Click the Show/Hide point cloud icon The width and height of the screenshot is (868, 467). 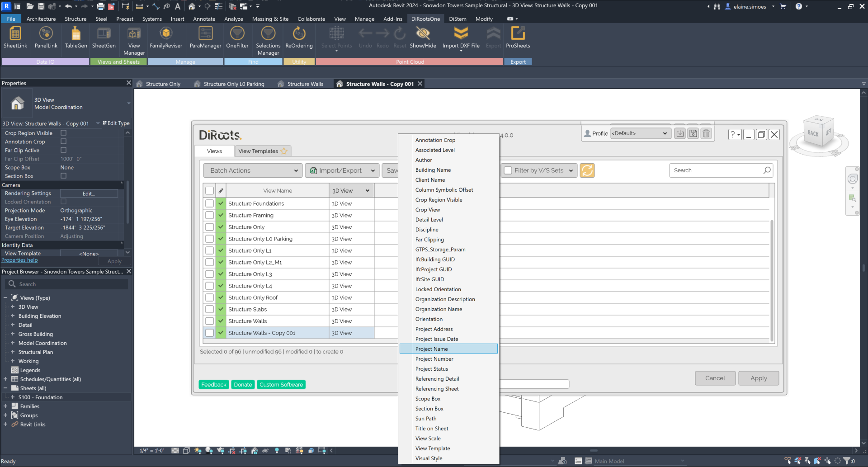pyautogui.click(x=423, y=37)
